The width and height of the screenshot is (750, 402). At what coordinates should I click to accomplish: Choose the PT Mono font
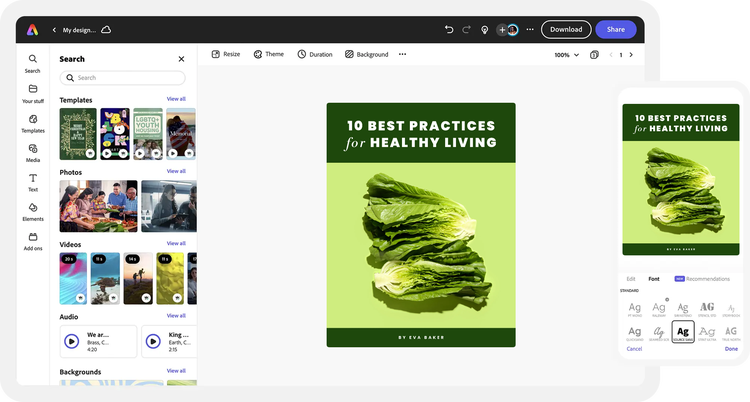pyautogui.click(x=635, y=309)
